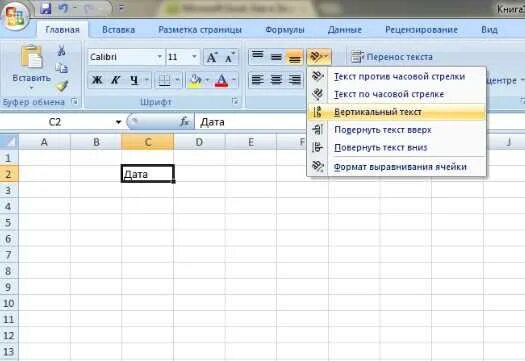Decrease font size with the small A
Image resolution: width=525 pixels, height=361 pixels.
230,57
